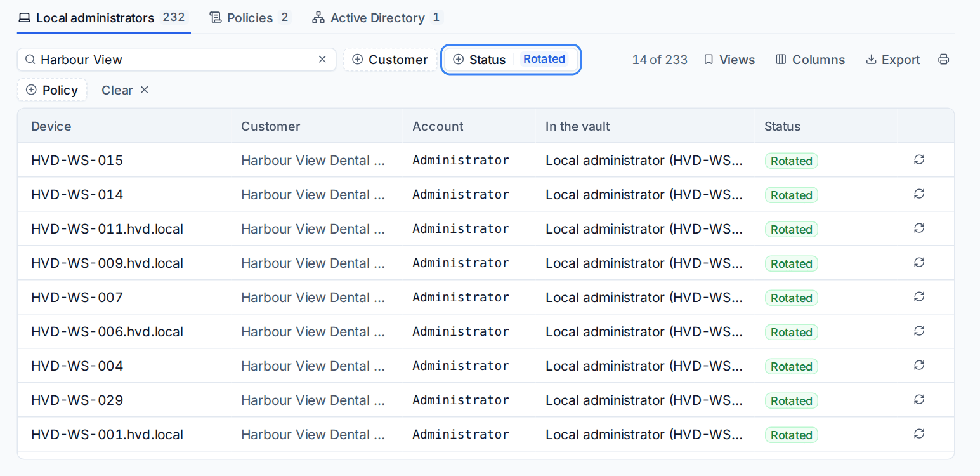This screenshot has height=476, width=980.
Task: Click the Rotated value in Status filter
Action: coord(544,59)
